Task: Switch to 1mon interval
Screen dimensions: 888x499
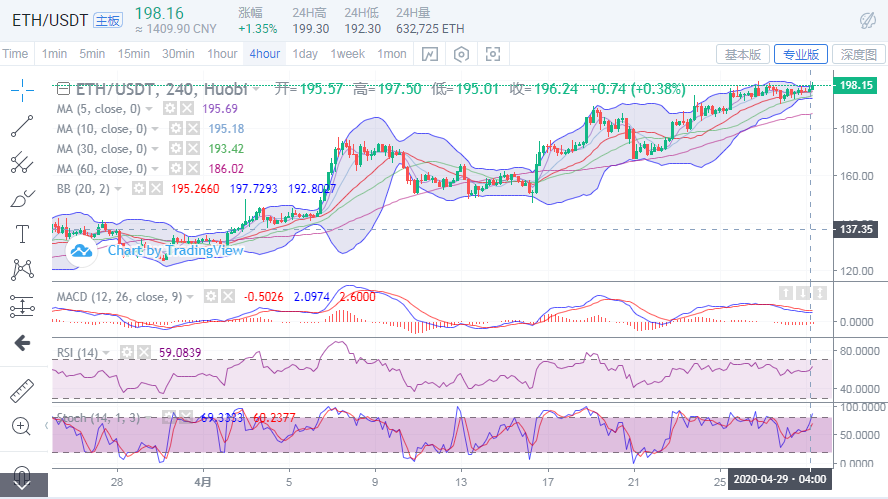Action: pyautogui.click(x=392, y=54)
